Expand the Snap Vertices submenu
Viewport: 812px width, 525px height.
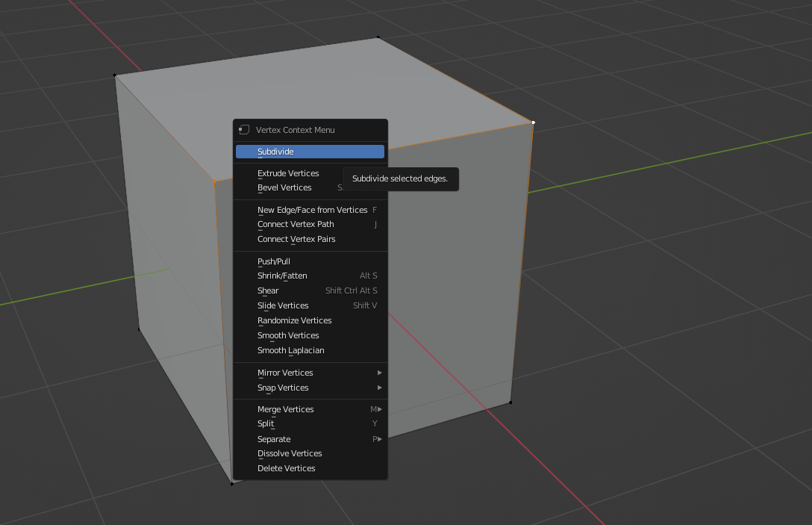tap(310, 388)
